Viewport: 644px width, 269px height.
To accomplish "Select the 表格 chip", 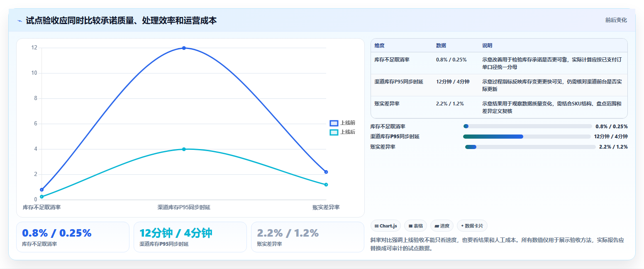I will 416,226.
